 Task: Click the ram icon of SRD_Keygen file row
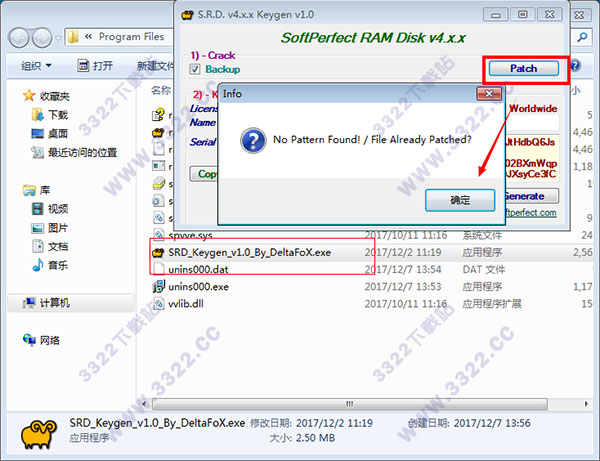point(158,252)
